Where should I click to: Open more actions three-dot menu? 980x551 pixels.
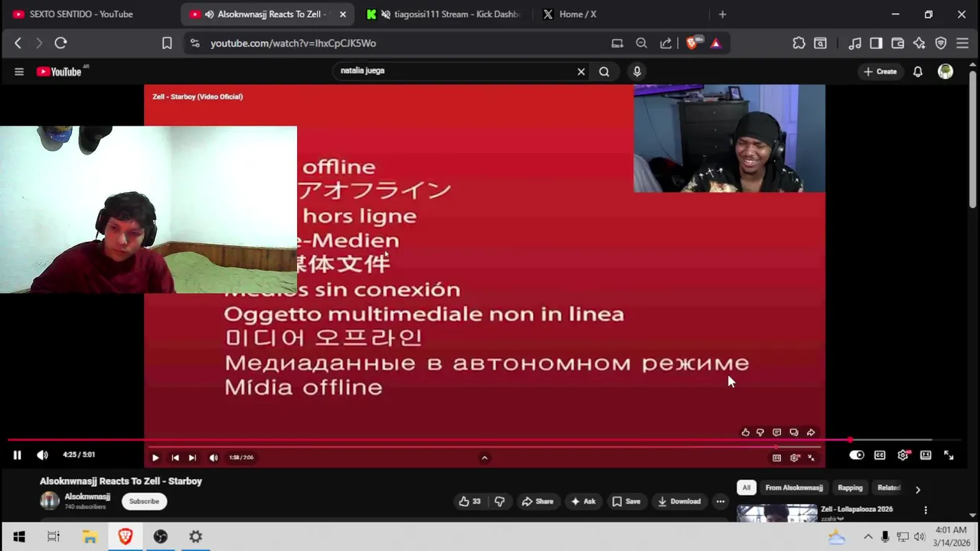[720, 501]
